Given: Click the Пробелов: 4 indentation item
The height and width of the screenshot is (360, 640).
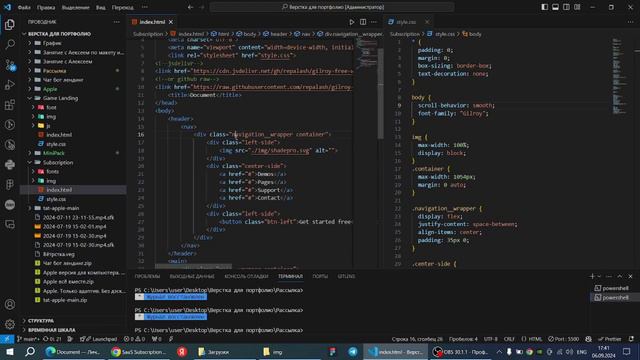Looking at the screenshot, I should click(463, 339).
